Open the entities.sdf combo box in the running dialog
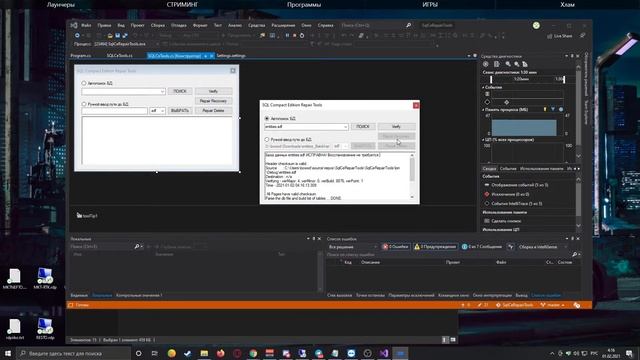This screenshot has width=640, height=360. tap(306, 127)
